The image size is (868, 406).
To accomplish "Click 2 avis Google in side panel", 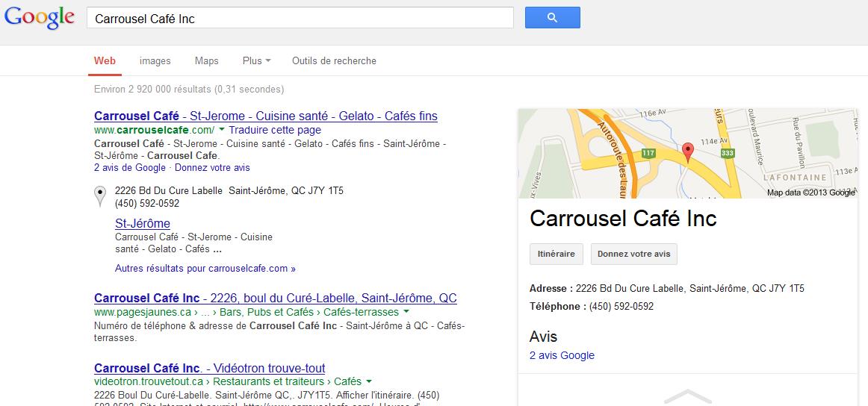I will coord(562,355).
